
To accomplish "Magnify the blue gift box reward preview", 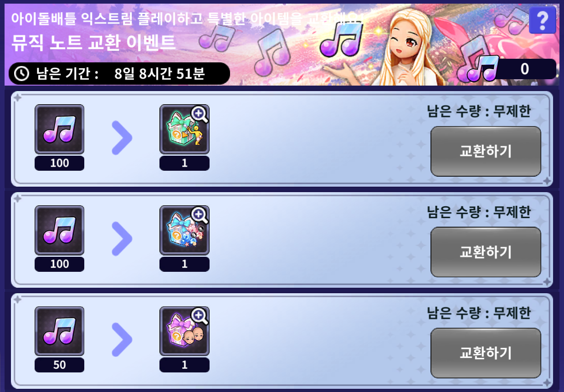I will click(x=199, y=215).
